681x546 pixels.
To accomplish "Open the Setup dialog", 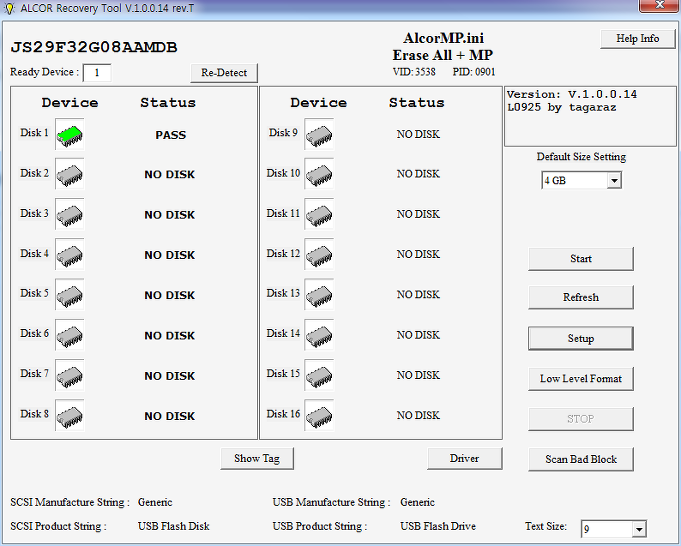I will 581,338.
